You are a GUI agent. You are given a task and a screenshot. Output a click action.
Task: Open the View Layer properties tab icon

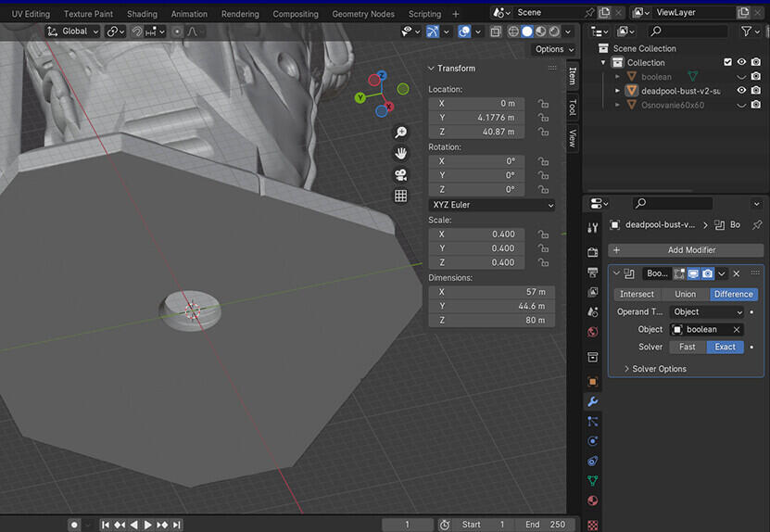tap(593, 292)
